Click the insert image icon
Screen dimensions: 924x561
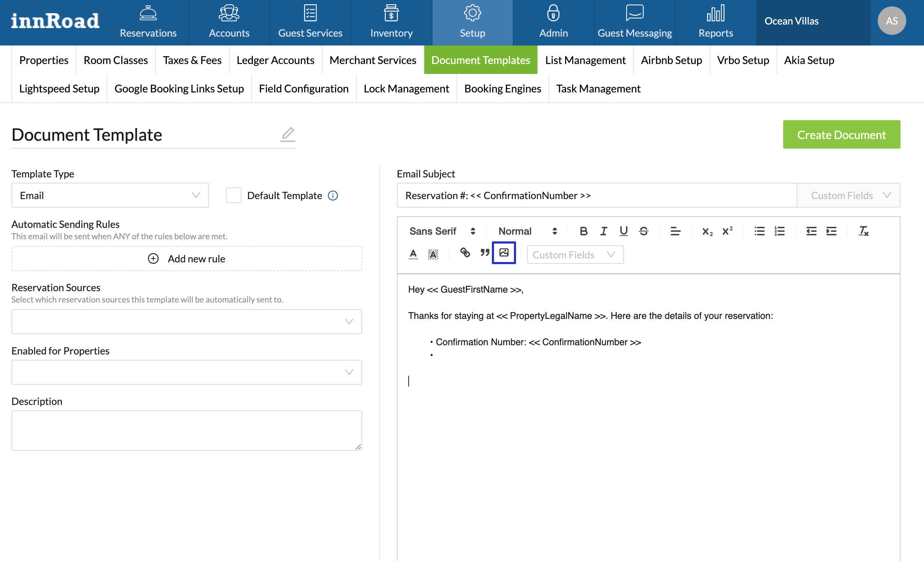(504, 253)
